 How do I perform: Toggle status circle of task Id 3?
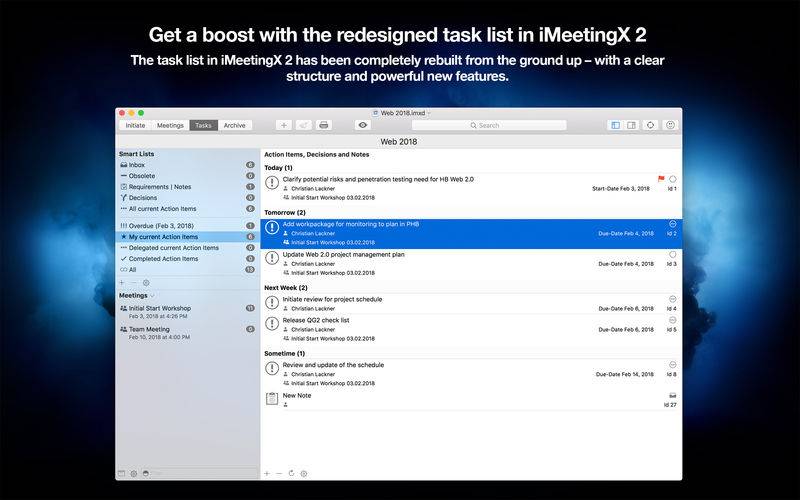(x=672, y=255)
